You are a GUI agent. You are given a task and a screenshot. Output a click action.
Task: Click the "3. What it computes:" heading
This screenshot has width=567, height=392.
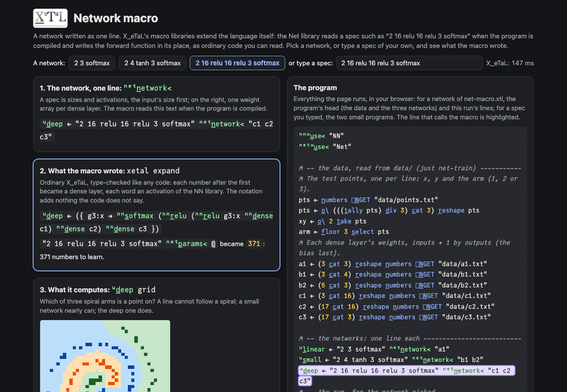click(74, 289)
